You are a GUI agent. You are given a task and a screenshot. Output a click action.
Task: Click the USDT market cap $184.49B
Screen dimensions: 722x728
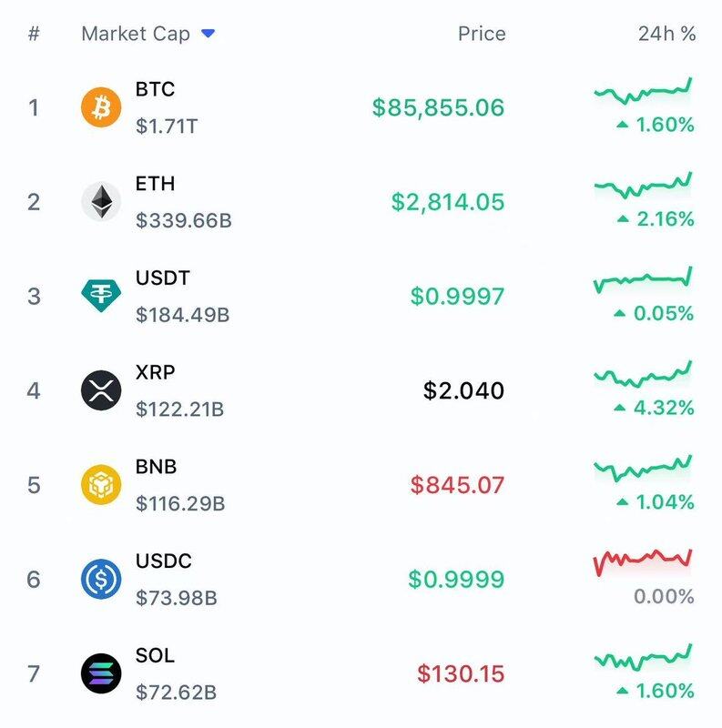182,315
